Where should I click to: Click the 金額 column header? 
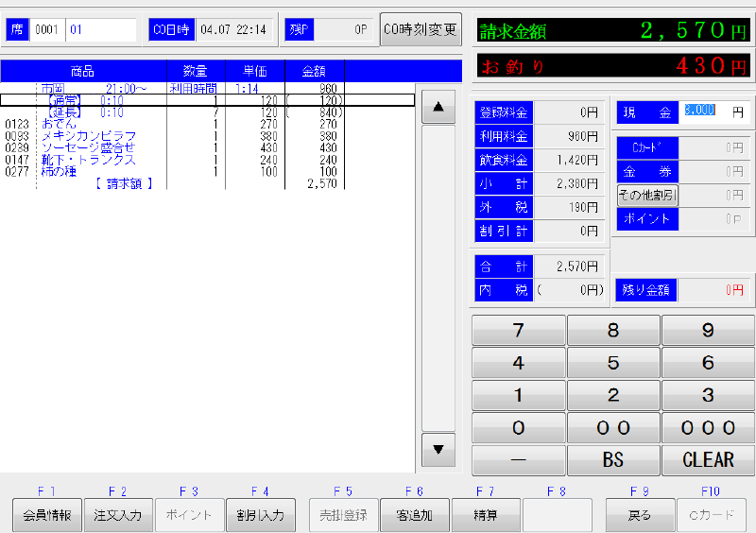click(315, 72)
